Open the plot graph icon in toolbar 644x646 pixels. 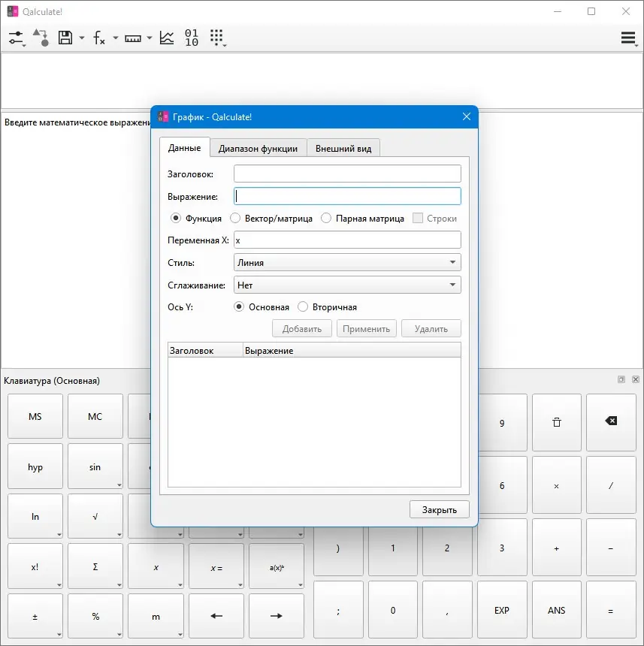click(x=167, y=38)
